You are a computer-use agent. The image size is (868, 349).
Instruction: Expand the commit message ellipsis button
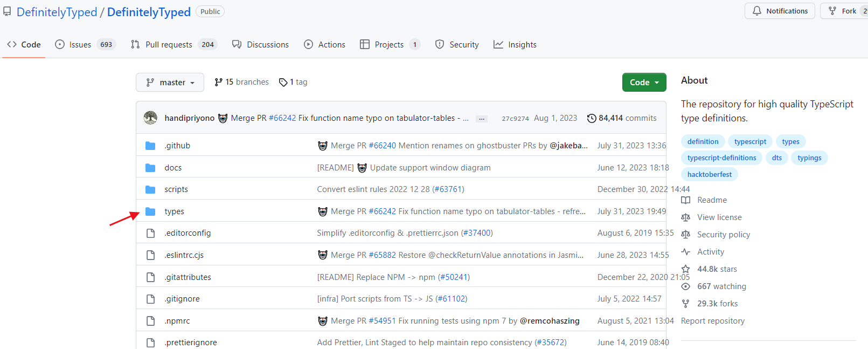click(482, 119)
